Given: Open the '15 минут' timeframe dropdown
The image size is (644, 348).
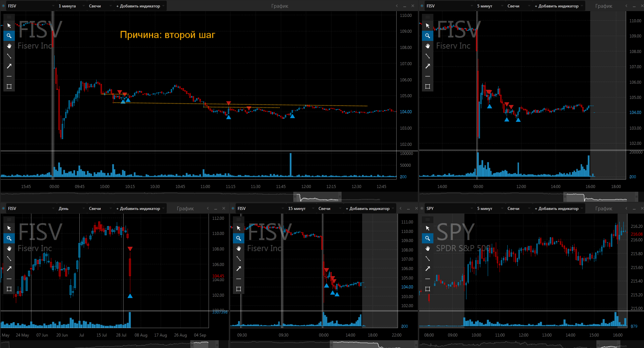Looking at the screenshot, I should (301, 209).
